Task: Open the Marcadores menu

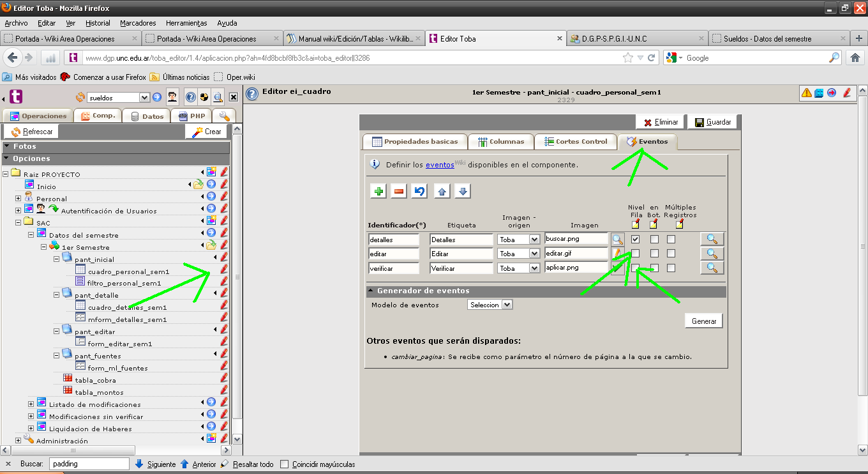Action: click(138, 23)
